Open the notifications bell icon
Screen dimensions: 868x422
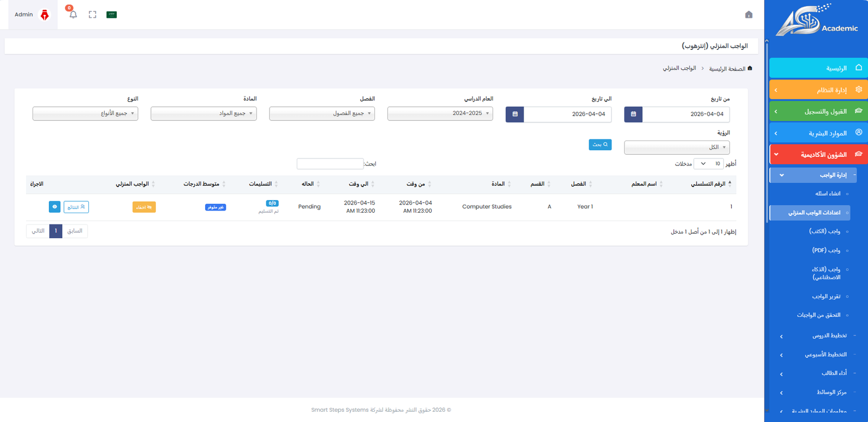[73, 15]
